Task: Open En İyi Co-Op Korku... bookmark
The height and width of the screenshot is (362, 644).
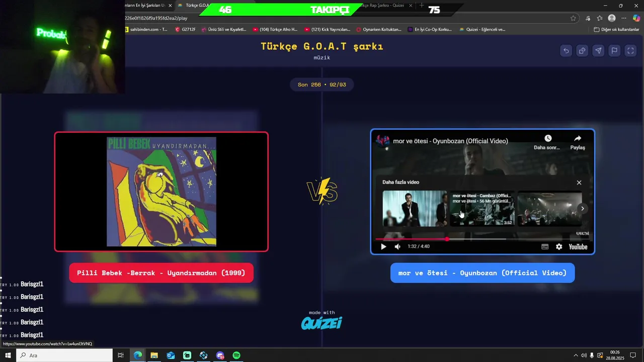Action: (x=430, y=29)
